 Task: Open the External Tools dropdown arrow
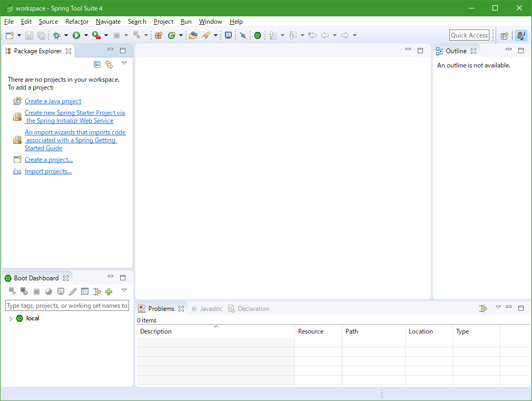click(106, 35)
